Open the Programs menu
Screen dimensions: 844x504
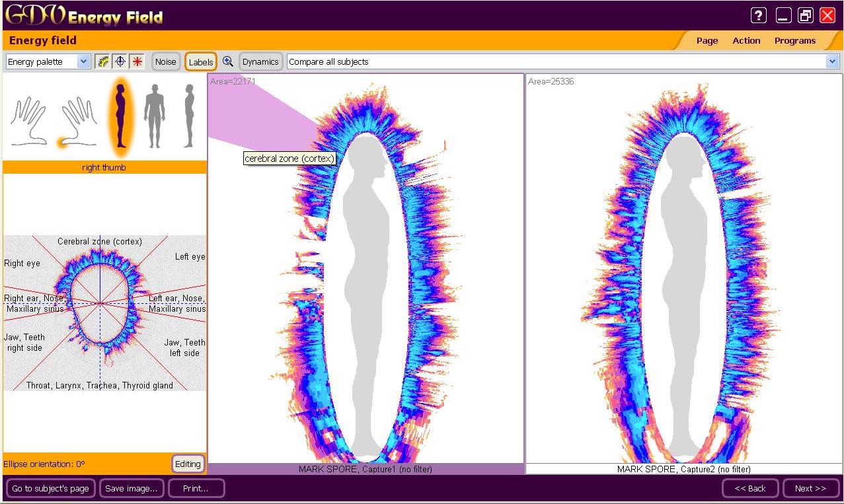click(795, 40)
